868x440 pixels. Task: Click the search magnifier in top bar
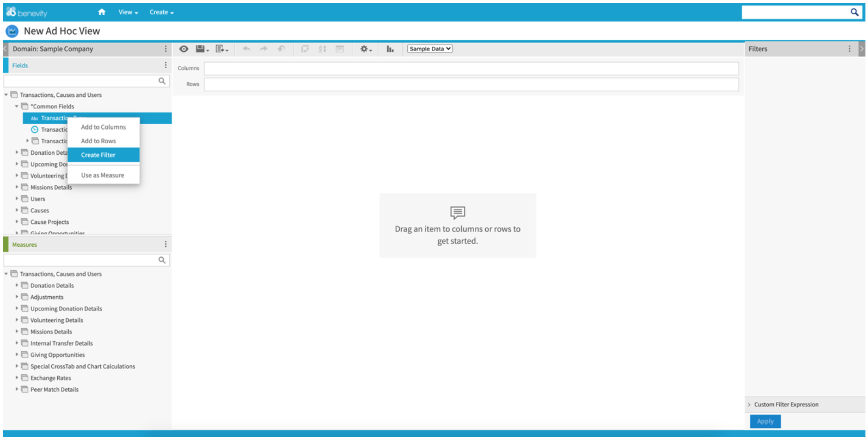point(854,12)
